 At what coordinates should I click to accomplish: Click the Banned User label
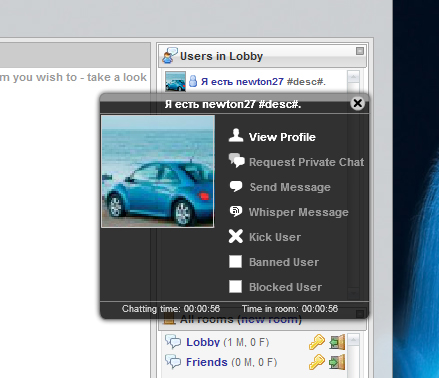284,262
